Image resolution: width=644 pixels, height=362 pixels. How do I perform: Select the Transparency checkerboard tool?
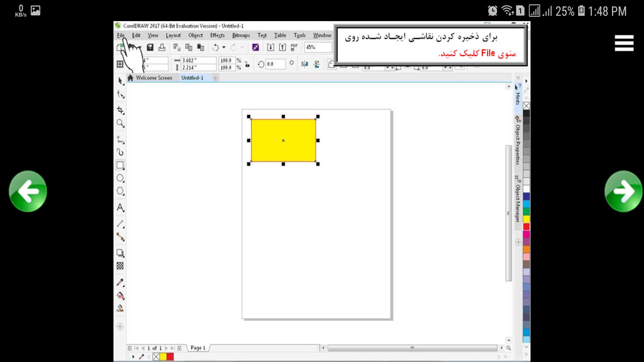coord(120,266)
